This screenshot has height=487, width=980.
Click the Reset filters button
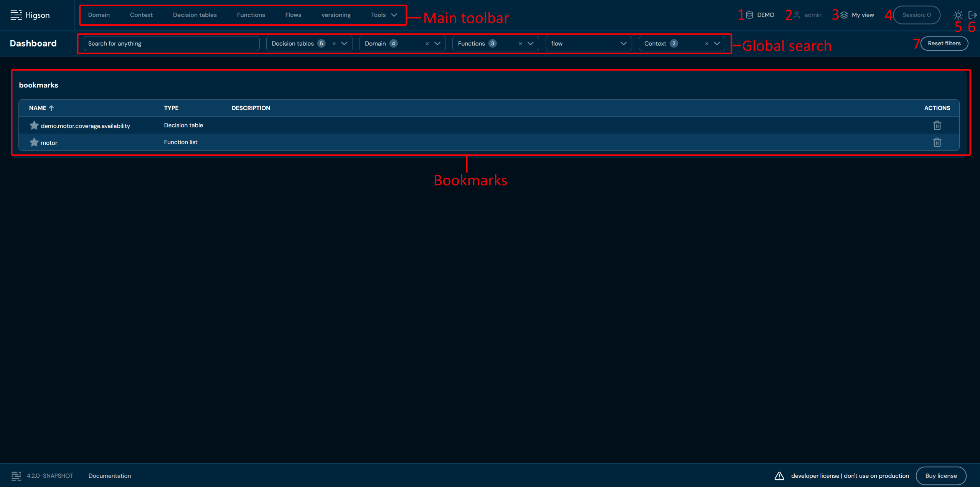[944, 43]
